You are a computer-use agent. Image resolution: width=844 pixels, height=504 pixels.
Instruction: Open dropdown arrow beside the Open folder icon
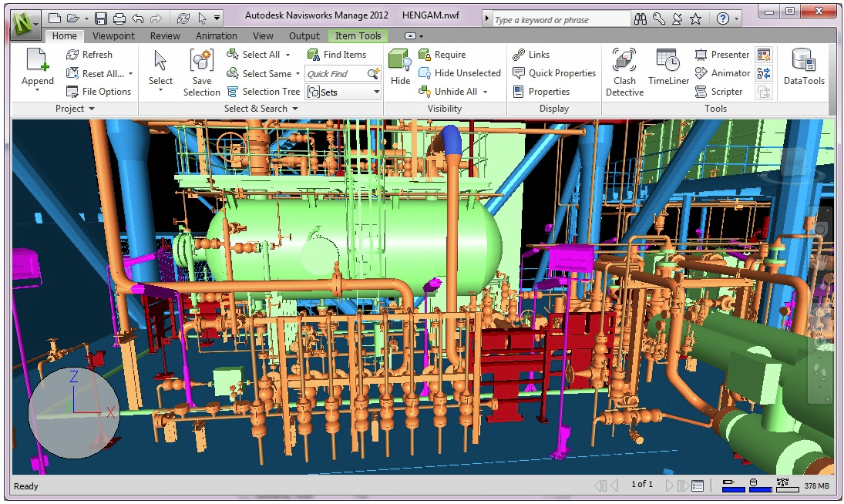tap(86, 18)
